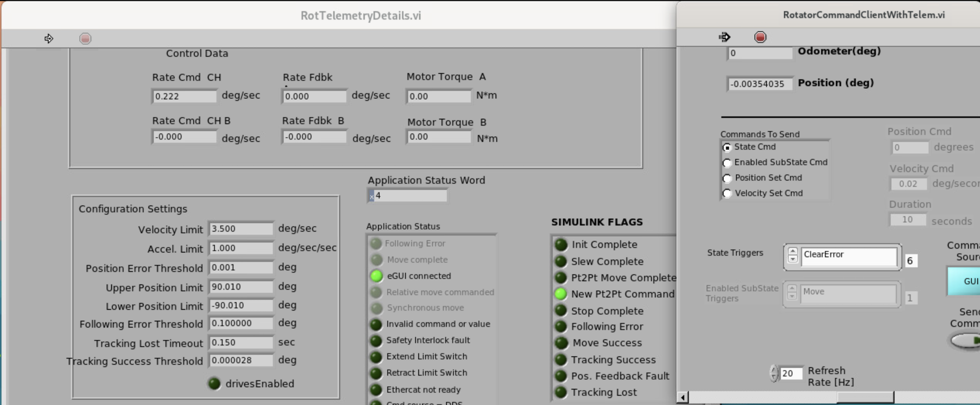Image resolution: width=980 pixels, height=405 pixels.
Task: Choose the Velocity Set Cmd radio button
Action: 727,193
